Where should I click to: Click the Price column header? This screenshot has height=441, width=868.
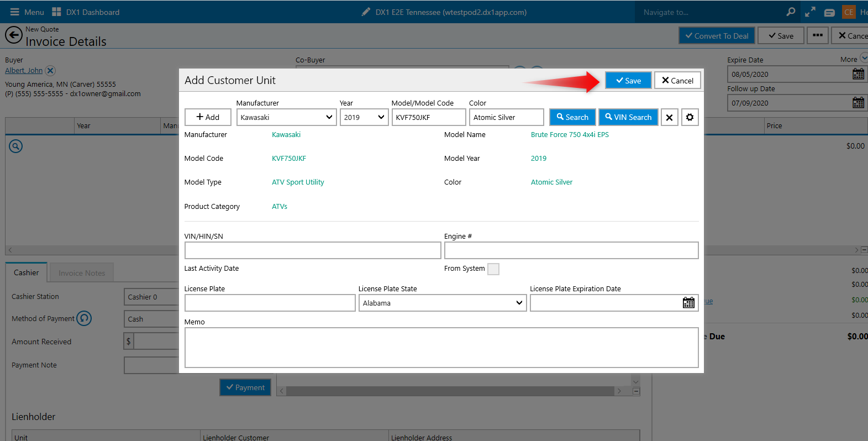pos(816,126)
